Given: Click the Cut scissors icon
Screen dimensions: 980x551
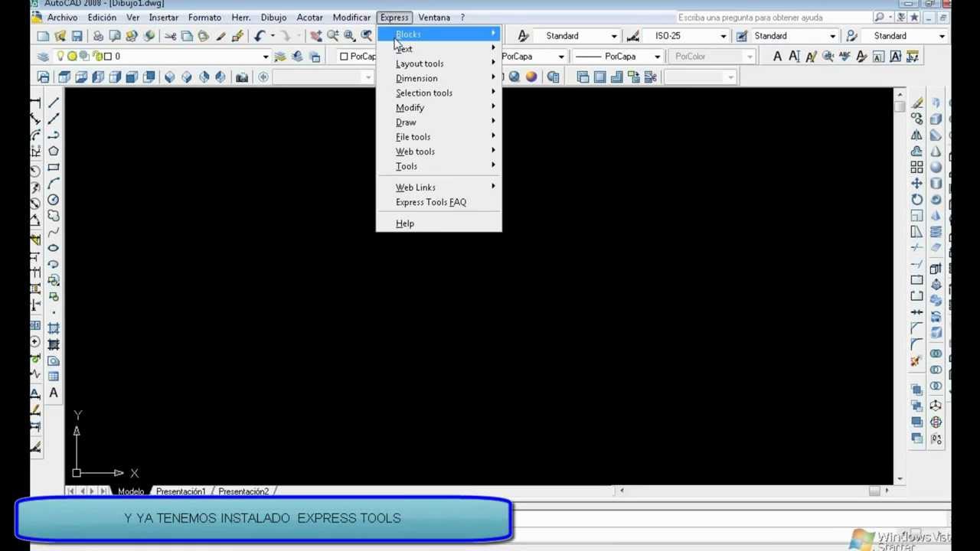Looking at the screenshot, I should 170,36.
